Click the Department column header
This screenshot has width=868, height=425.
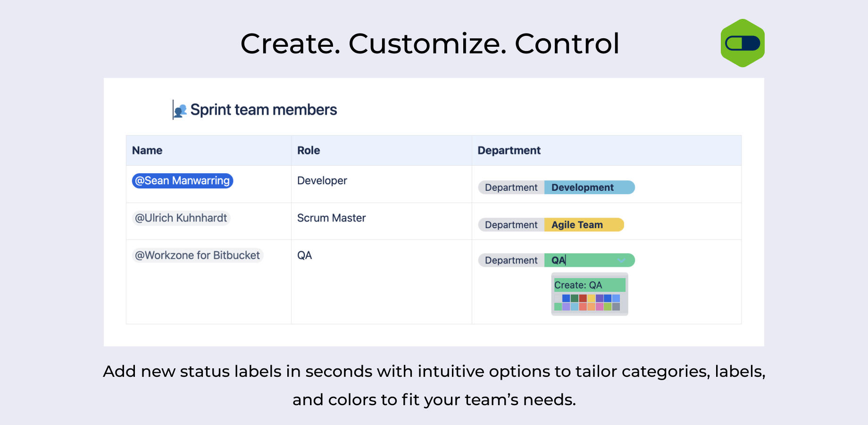click(x=509, y=151)
